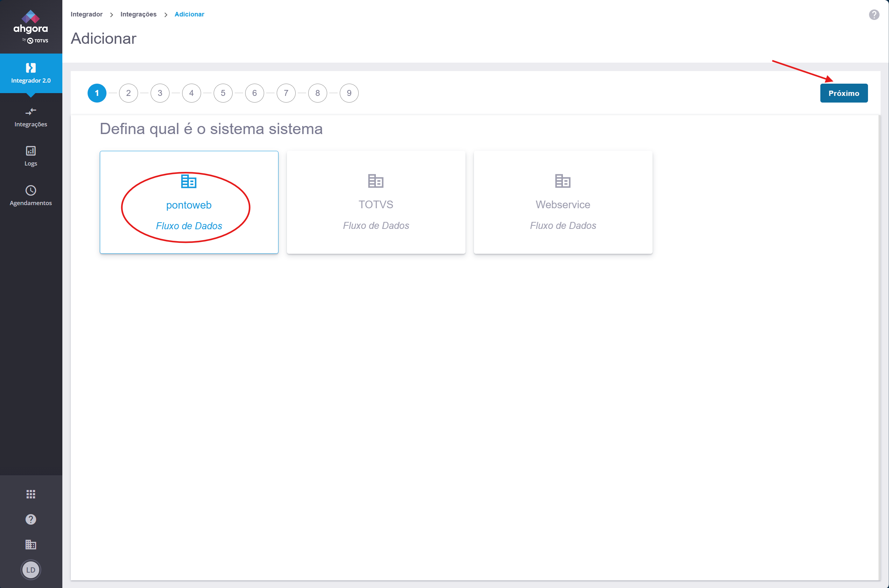The height and width of the screenshot is (588, 889).
Task: Open the LD user avatar menu
Action: (31, 570)
